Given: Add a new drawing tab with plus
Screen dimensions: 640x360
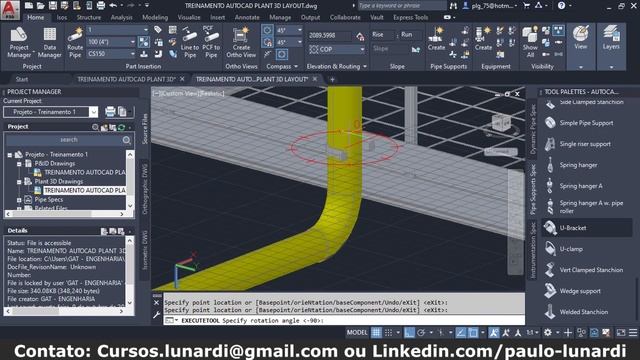Looking at the screenshot, I should coord(332,79).
